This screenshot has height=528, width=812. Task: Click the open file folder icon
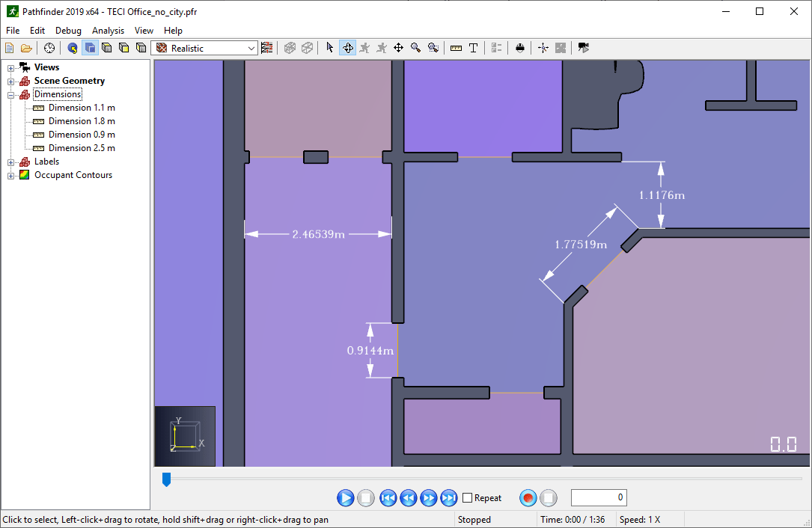click(27, 48)
